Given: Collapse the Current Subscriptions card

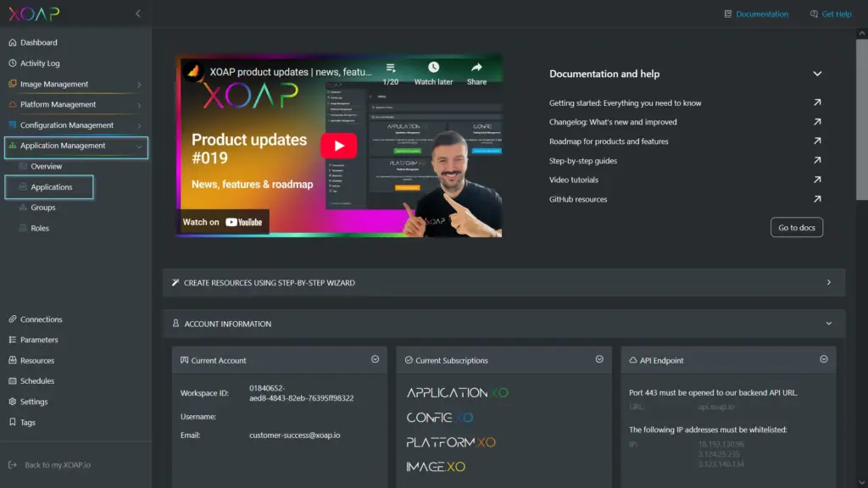Looking at the screenshot, I should 599,359.
